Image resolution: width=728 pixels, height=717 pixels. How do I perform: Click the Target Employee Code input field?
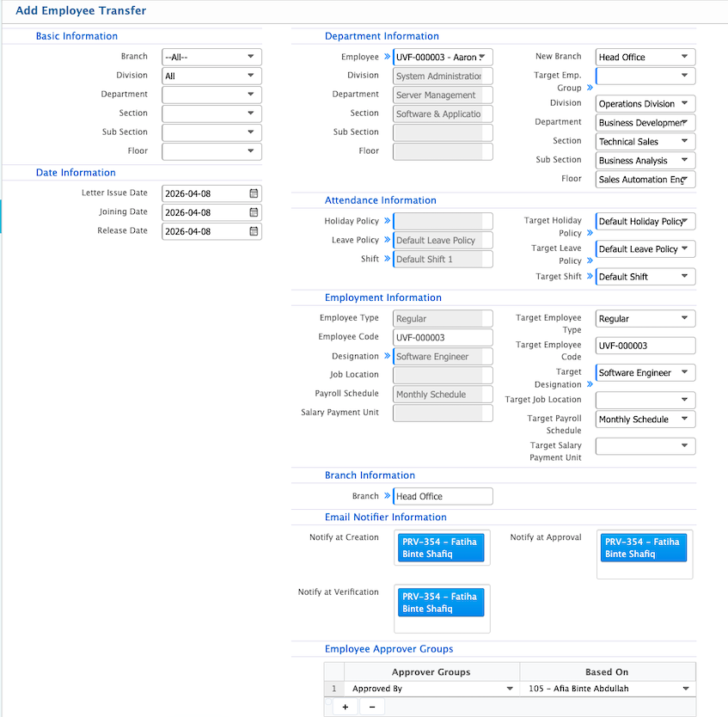[x=645, y=346]
